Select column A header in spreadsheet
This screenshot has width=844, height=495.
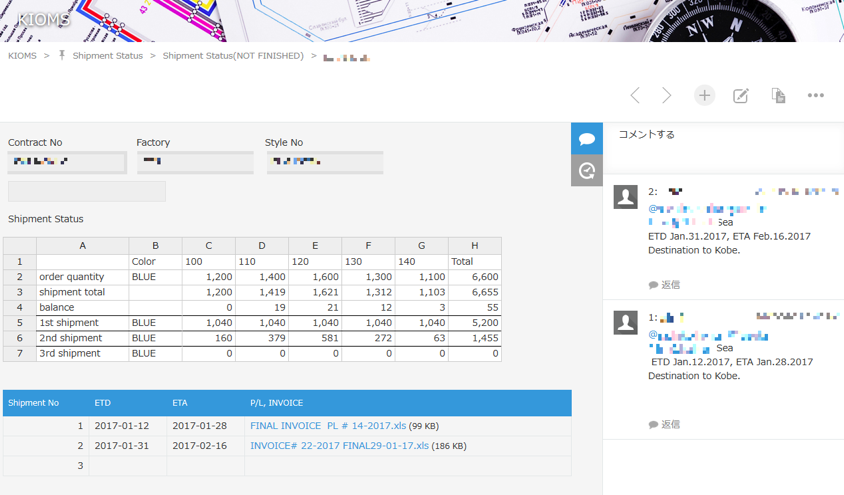click(x=82, y=245)
